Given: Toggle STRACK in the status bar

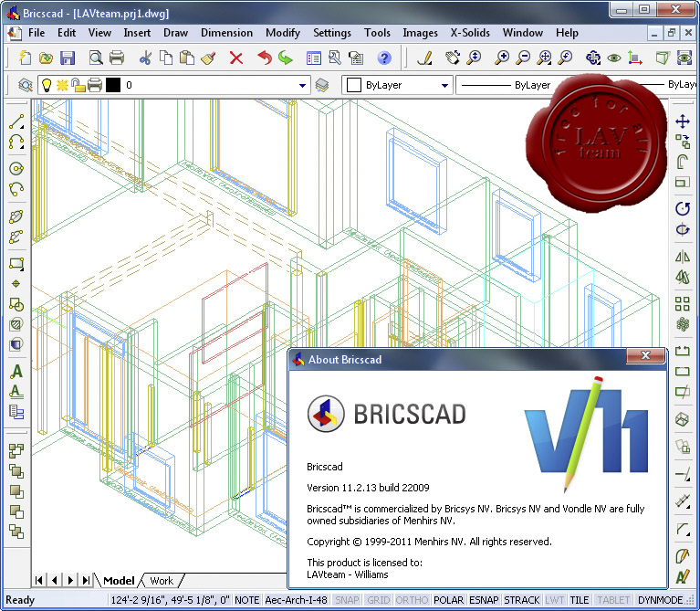Looking at the screenshot, I should (521, 600).
